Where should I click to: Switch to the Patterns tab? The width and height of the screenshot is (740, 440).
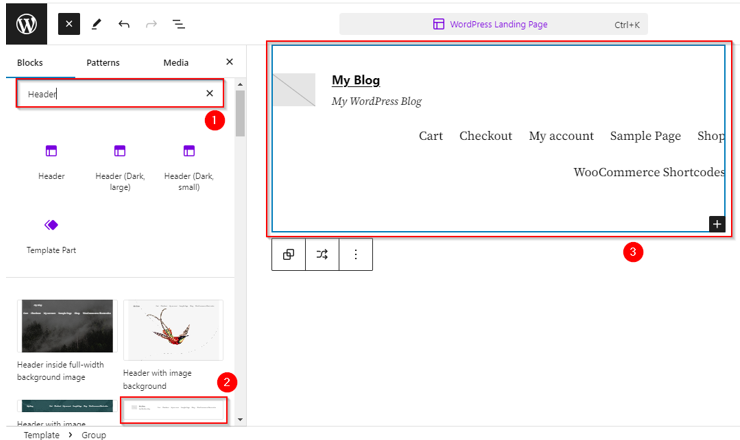point(103,63)
